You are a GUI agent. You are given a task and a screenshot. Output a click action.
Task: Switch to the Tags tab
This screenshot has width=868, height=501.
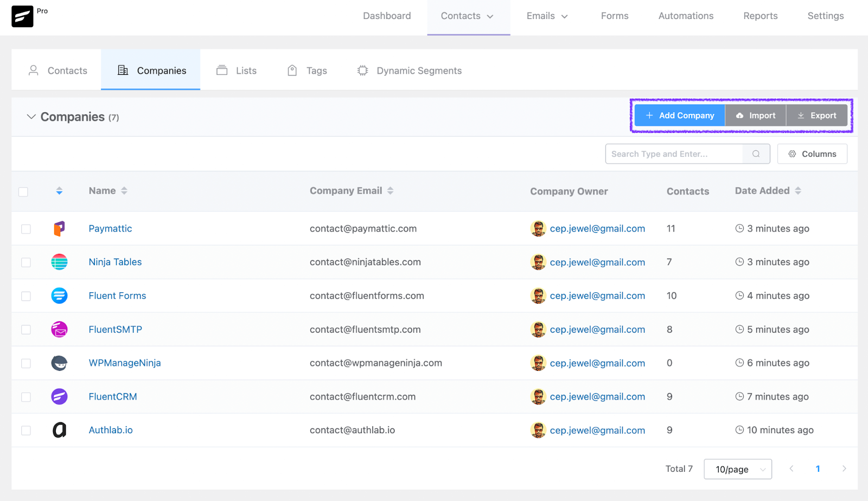click(307, 70)
